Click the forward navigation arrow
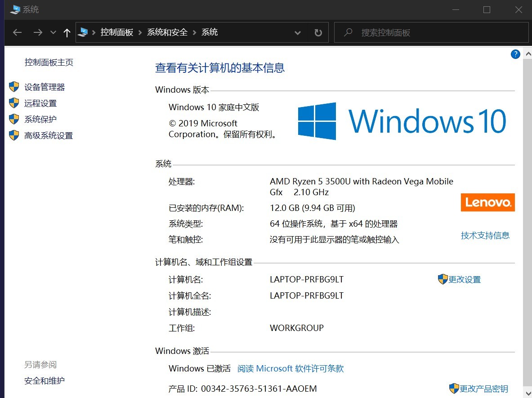 click(38, 32)
